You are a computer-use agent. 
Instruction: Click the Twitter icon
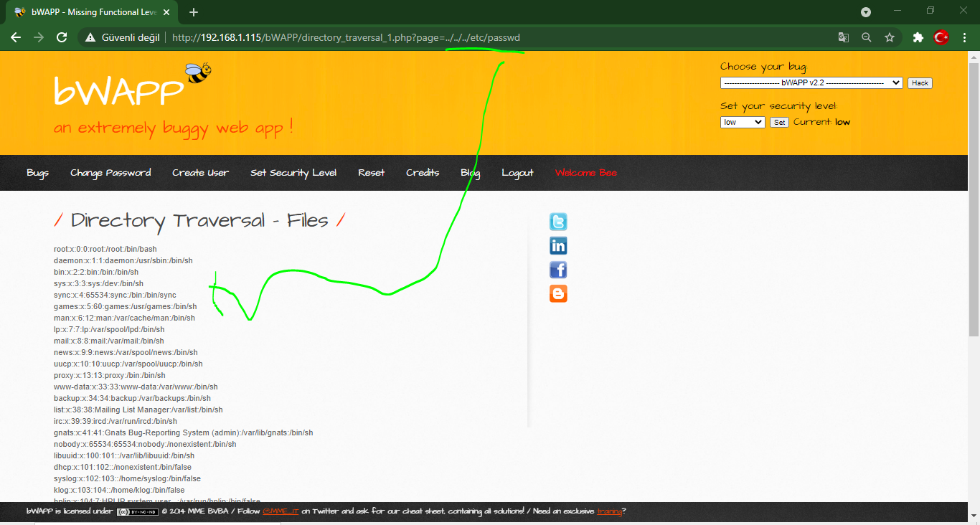558,222
